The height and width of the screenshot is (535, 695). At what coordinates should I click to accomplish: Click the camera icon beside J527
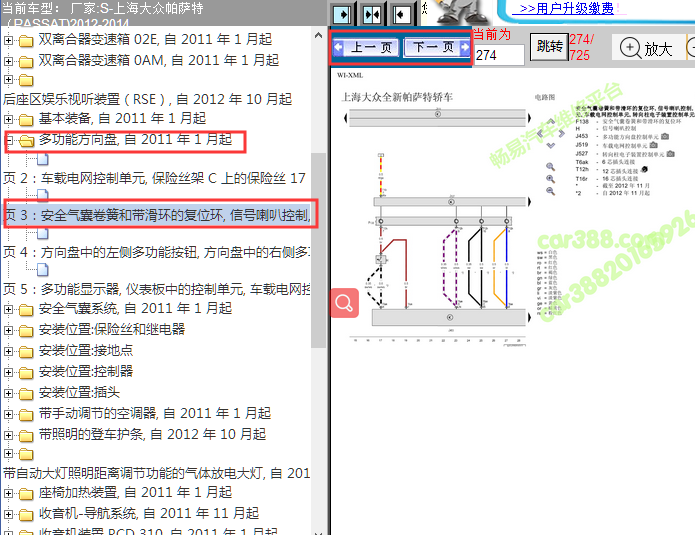[670, 154]
